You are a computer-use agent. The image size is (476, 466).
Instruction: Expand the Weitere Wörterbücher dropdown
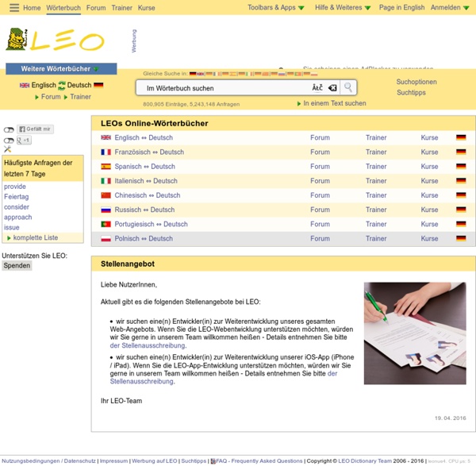(61, 69)
